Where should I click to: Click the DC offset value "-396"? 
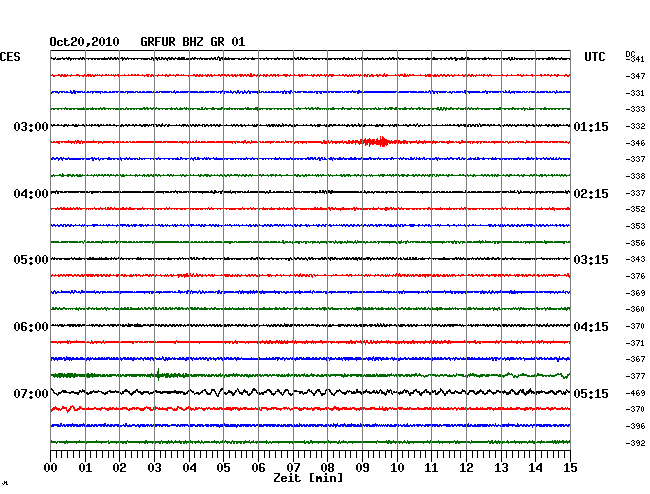pyautogui.click(x=635, y=426)
